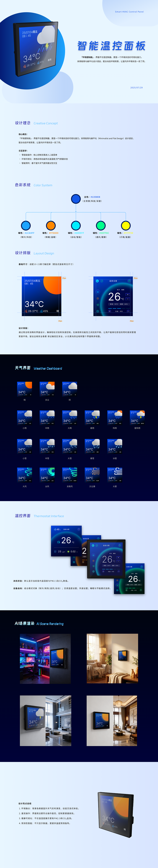Click the 温控界面 Thermostat Interface heading
This screenshot has height=868, width=158.
coord(39,516)
